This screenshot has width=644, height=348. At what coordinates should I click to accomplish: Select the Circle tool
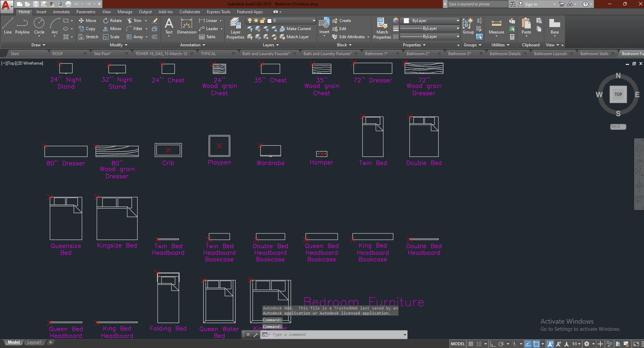tap(39, 26)
